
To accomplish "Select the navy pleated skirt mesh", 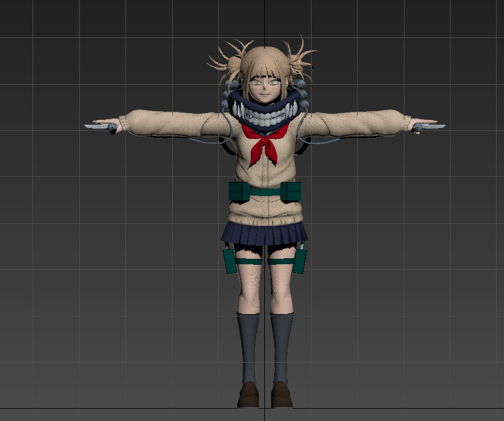I will tap(264, 234).
